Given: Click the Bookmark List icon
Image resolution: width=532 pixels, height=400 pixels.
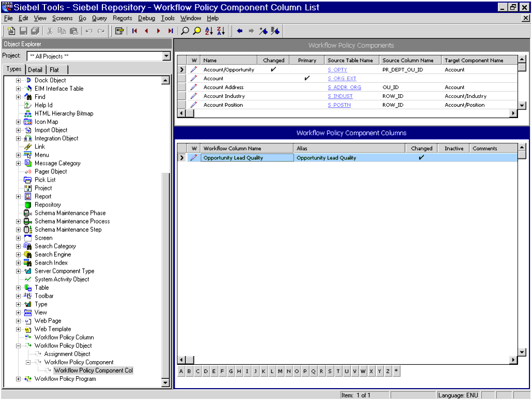Looking at the screenshot, I should pyautogui.click(x=275, y=31).
